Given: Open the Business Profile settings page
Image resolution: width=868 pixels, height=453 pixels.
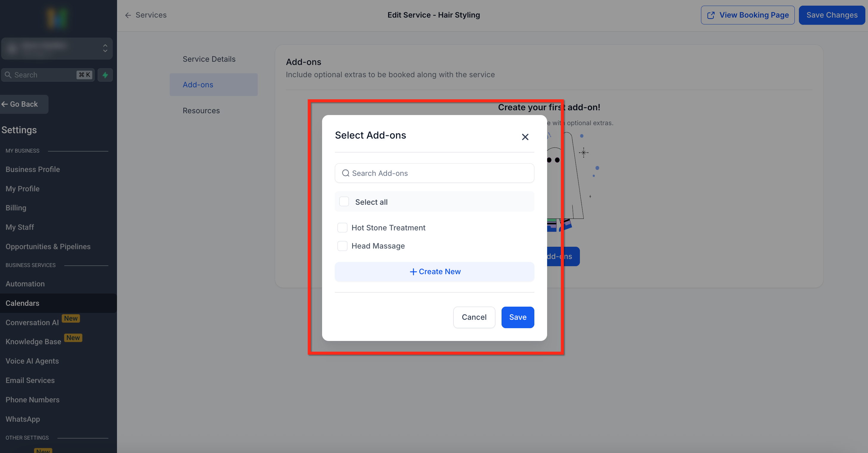Looking at the screenshot, I should (x=33, y=169).
